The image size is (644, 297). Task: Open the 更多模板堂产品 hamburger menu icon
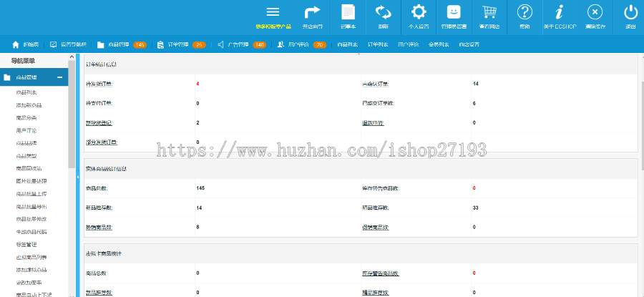coord(273,12)
